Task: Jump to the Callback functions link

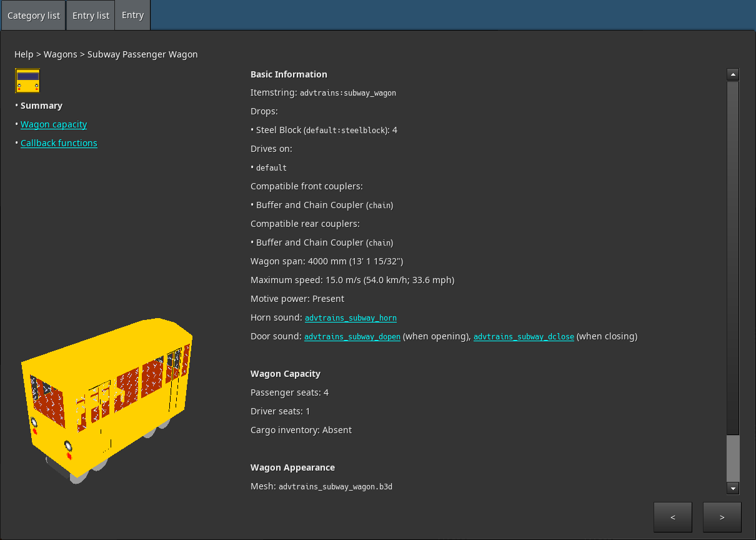Action: coord(59,143)
